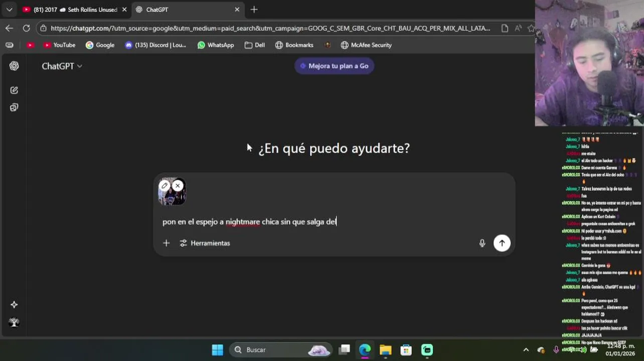Click the address bar URL

270,28
